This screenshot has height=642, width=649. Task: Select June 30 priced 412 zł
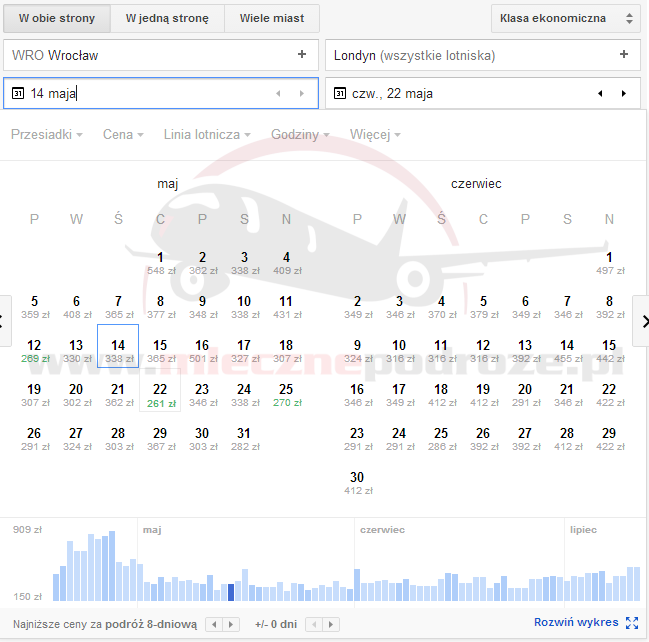pyautogui.click(x=358, y=483)
